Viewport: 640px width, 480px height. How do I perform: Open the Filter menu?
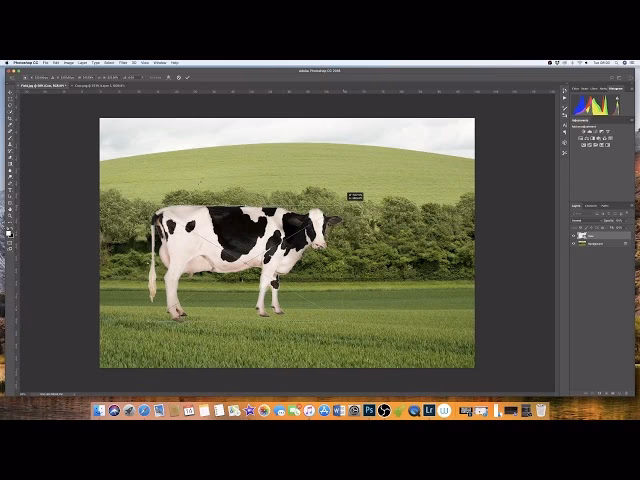pos(123,63)
